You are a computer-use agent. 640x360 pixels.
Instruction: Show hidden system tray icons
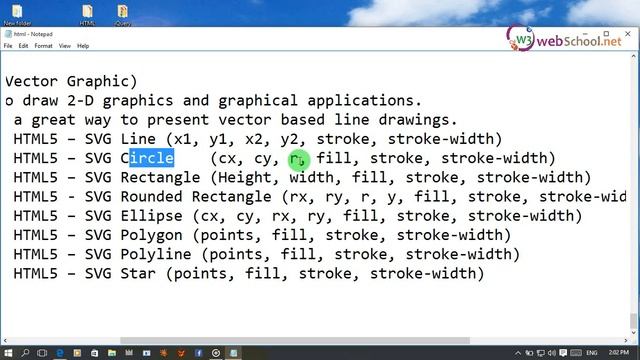click(x=518, y=353)
